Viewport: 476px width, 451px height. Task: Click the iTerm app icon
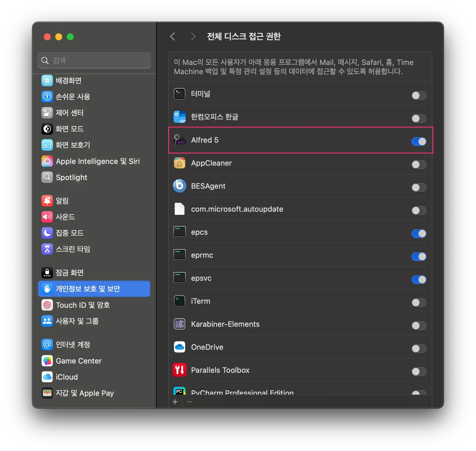[180, 301]
